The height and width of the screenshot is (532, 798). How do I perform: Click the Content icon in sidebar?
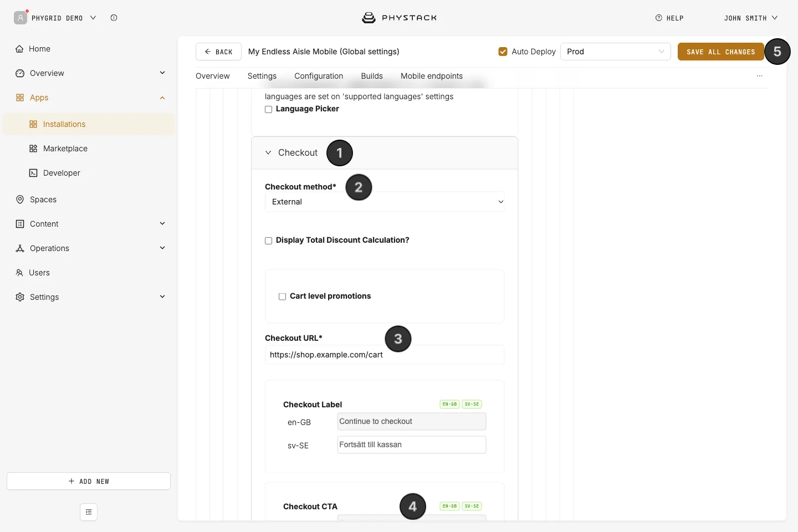20,224
